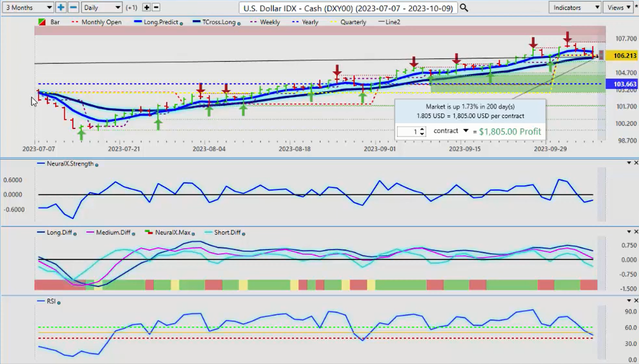The height and width of the screenshot is (364, 639).
Task: Close the RSI panel
Action: pos(636,300)
